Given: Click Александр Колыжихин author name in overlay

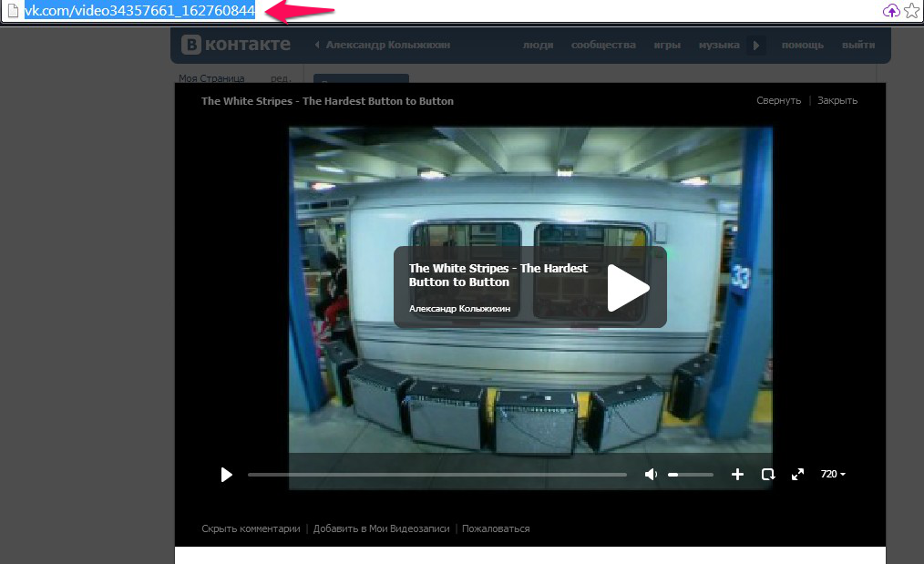Looking at the screenshot, I should coord(459,308).
